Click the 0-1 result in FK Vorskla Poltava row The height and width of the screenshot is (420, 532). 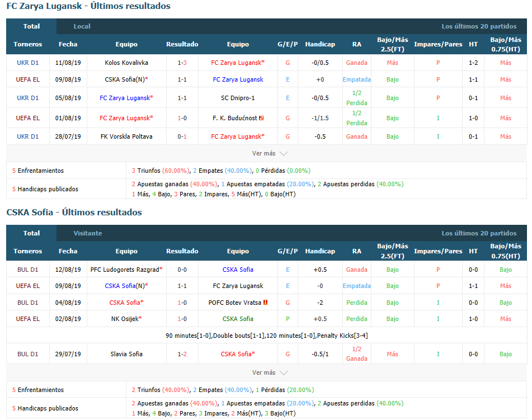coord(182,136)
